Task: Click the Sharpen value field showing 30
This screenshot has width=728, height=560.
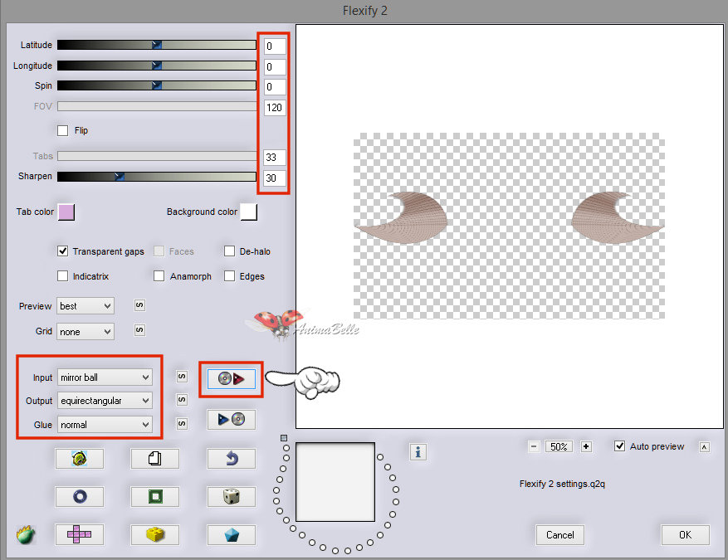Action: pos(275,178)
